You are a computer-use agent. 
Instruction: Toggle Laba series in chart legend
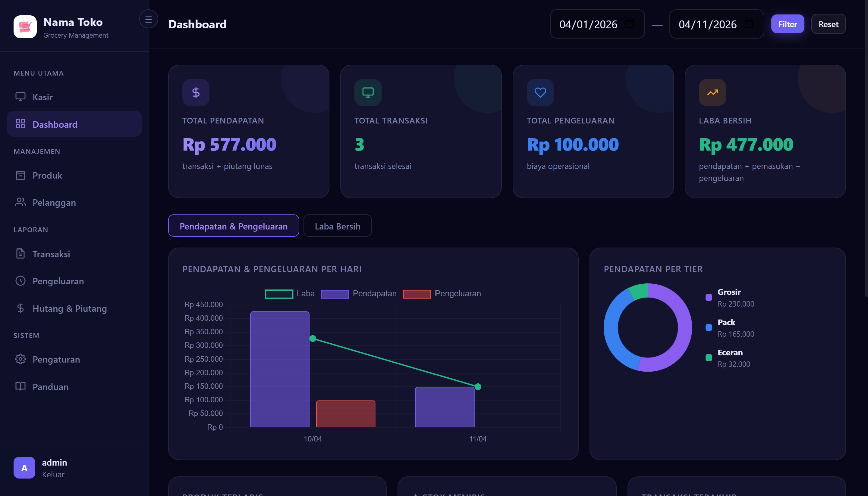click(290, 294)
